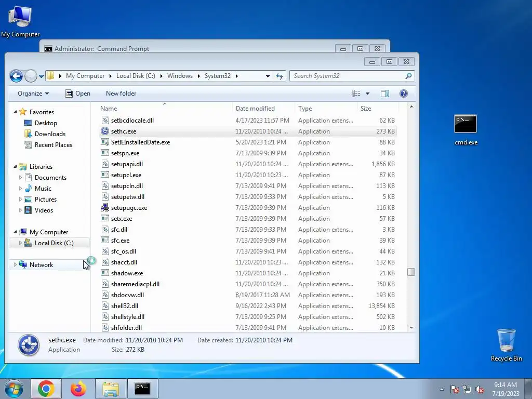
Task: Open the address bar history dropdown
Action: pos(268,76)
